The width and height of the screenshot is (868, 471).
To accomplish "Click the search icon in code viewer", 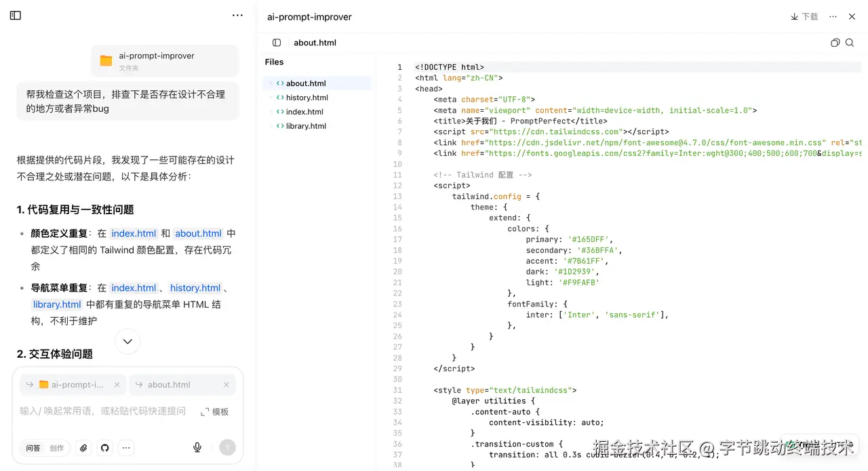I will 850,43.
